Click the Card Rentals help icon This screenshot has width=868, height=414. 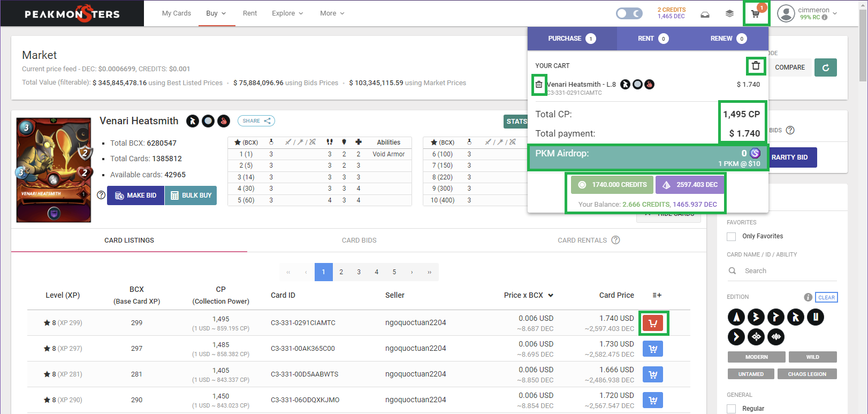(x=615, y=240)
